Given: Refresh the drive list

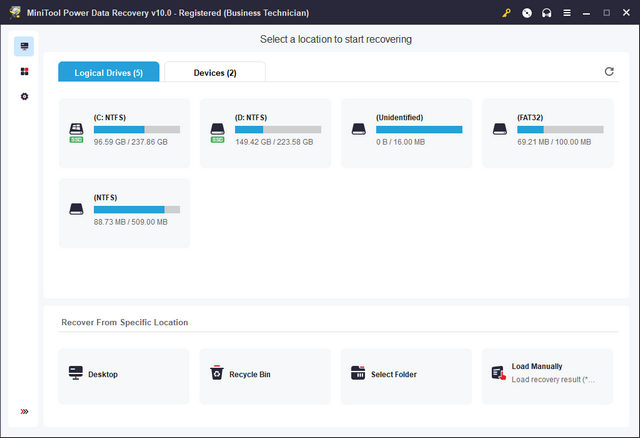Looking at the screenshot, I should coord(609,72).
